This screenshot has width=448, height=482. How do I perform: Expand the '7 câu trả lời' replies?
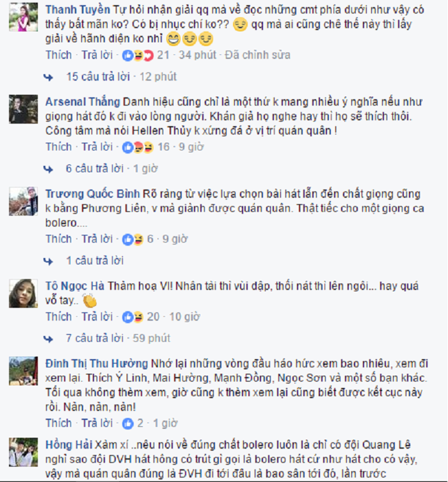pos(95,339)
